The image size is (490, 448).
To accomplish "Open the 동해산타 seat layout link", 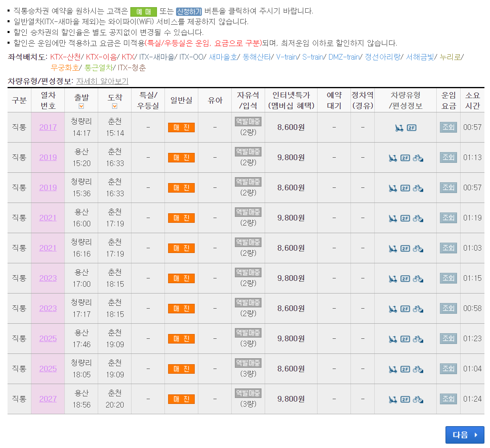I will point(257,57).
